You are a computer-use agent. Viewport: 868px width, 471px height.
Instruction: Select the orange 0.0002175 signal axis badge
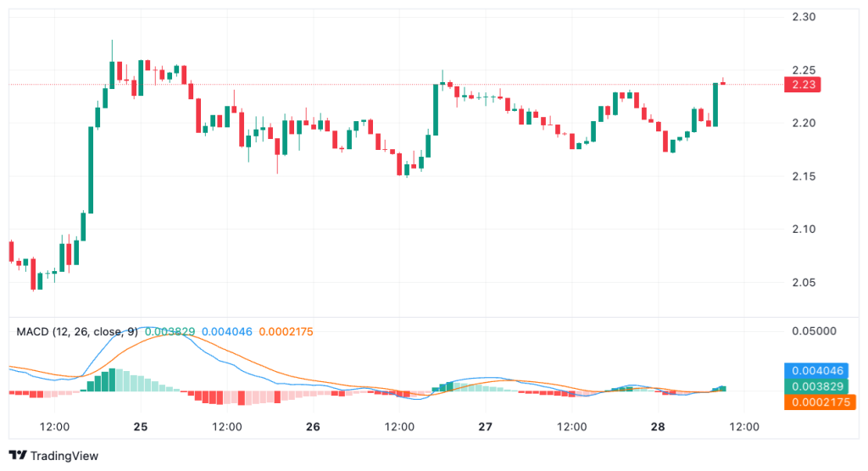[816, 402]
